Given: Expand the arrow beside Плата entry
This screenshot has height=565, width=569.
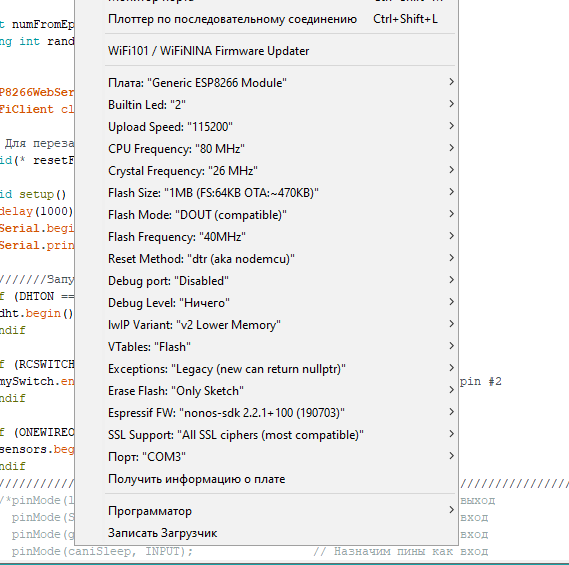Looking at the screenshot, I should pos(451,82).
